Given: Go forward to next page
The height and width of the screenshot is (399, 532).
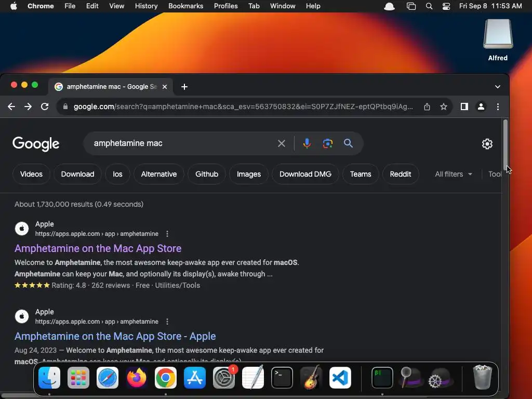Looking at the screenshot, I should click(28, 107).
